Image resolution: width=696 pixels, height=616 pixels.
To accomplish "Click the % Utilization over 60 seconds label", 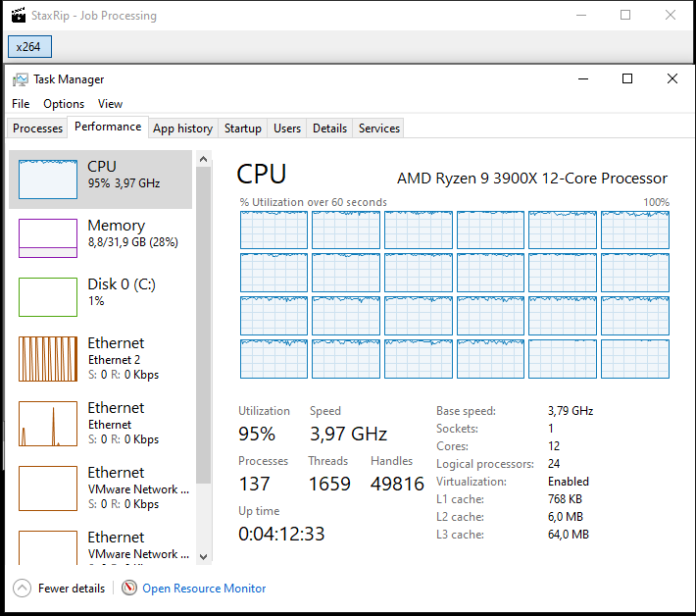I will (x=314, y=202).
